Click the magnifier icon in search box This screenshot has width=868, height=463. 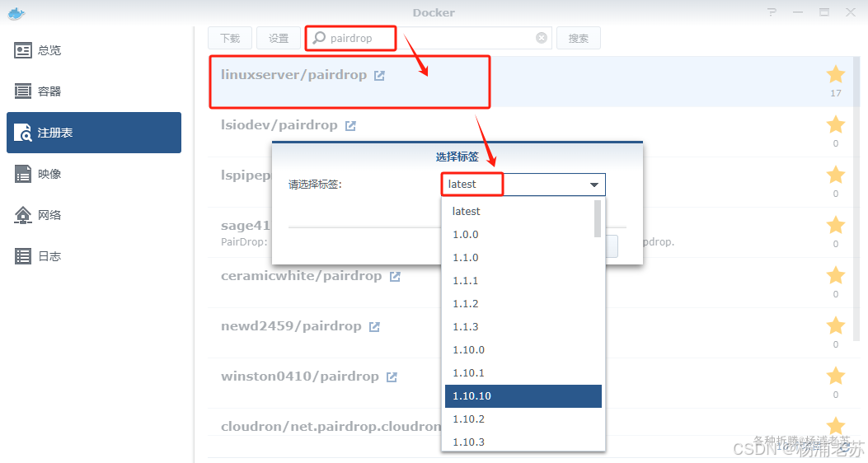(x=319, y=38)
